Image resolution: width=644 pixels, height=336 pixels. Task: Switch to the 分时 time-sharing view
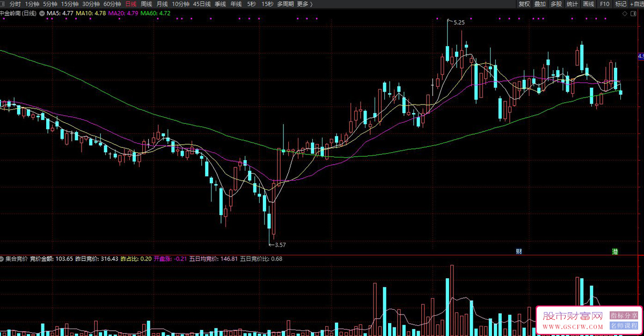[15, 4]
